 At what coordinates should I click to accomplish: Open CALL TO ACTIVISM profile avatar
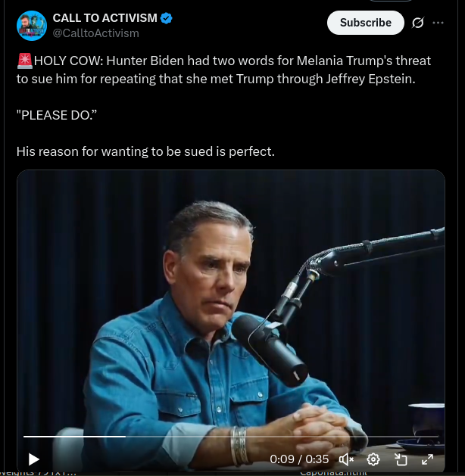(x=31, y=26)
